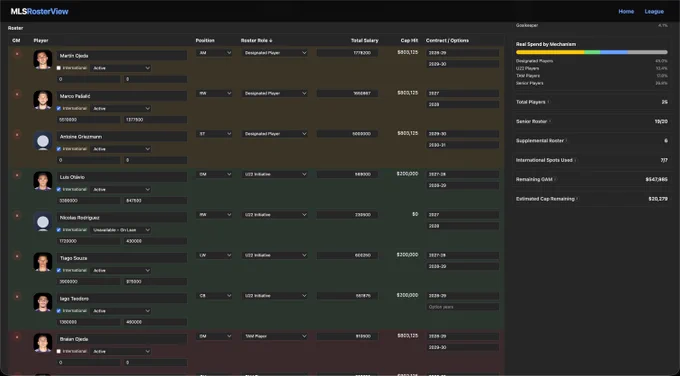The height and width of the screenshot is (376, 680).
Task: Click Antoine Griezmann's placeholder avatar
Action: pos(42,141)
